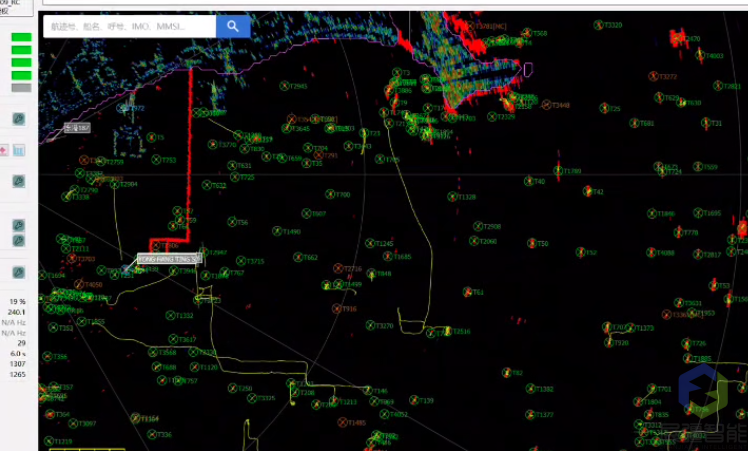Image resolution: width=748 pixels, height=451 pixels.
Task: Click the 240.1 value in sidebar
Action: click(x=16, y=312)
